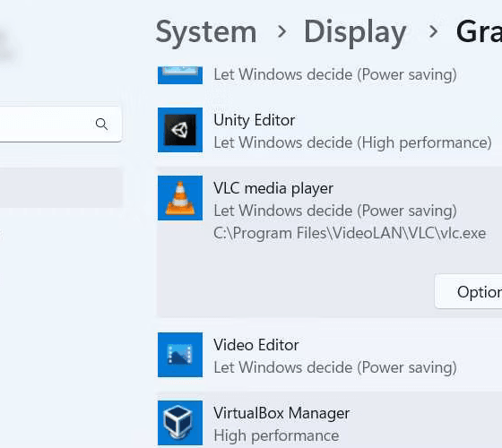Screen dimensions: 502x448
Task: Click the search magnifier icon
Action: (101, 124)
